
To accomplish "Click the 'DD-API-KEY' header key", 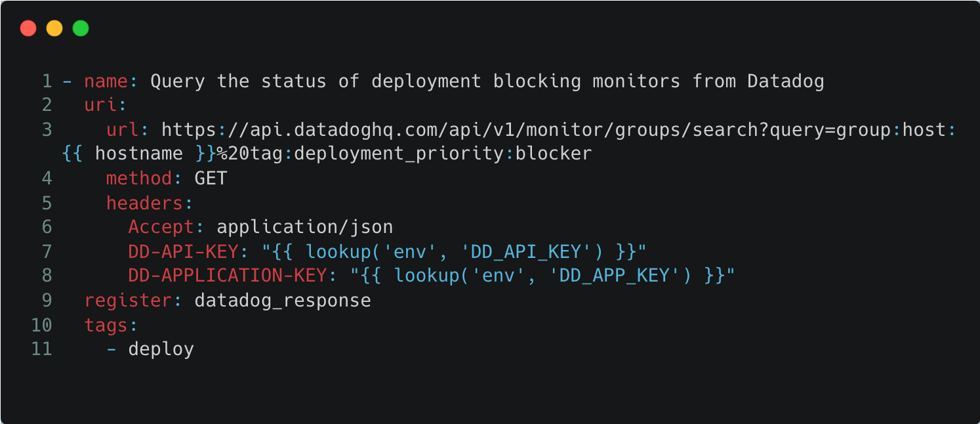I will [183, 251].
